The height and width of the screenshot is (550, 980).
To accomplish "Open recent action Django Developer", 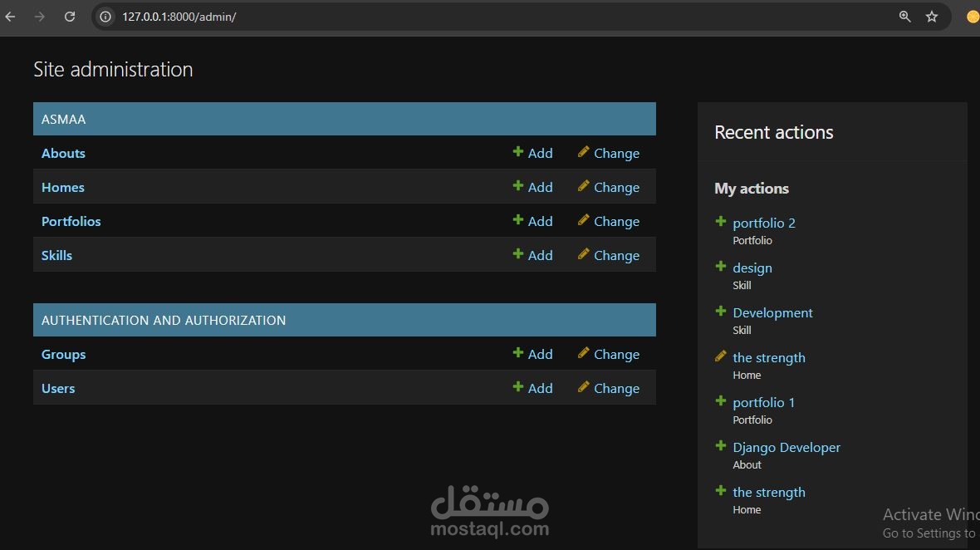I will point(786,448).
